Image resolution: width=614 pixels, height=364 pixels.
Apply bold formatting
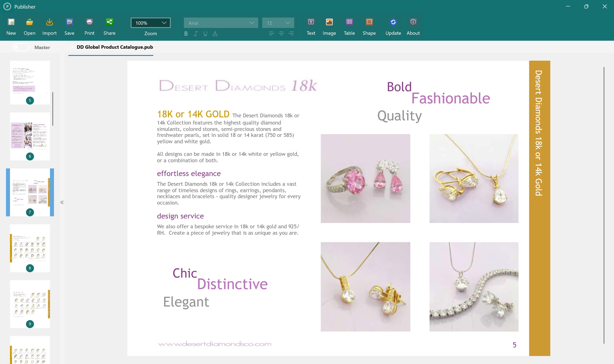tap(186, 34)
